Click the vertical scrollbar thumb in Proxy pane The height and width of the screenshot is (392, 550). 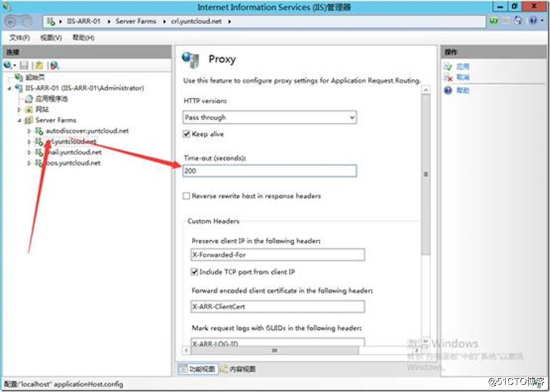click(425, 174)
